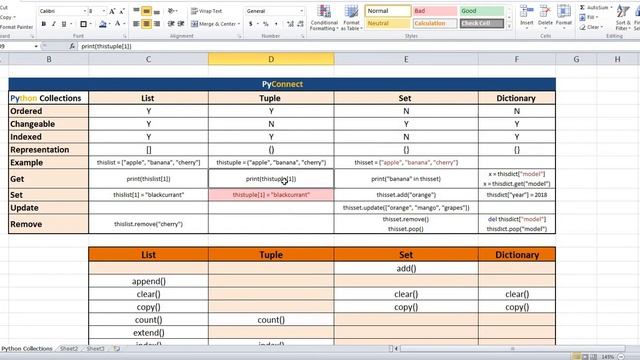Viewport: 640px width, 360px height.
Task: Click Increase Indent icon
Action: point(181,24)
